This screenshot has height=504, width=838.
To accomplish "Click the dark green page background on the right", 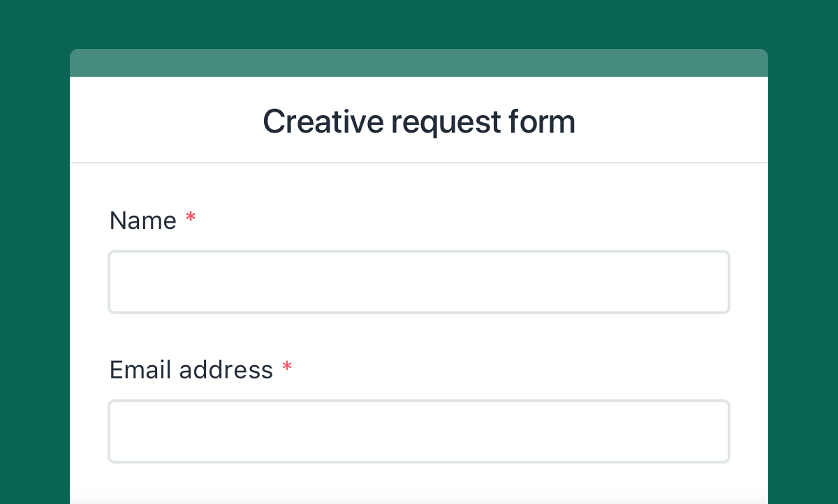I will (x=803, y=251).
